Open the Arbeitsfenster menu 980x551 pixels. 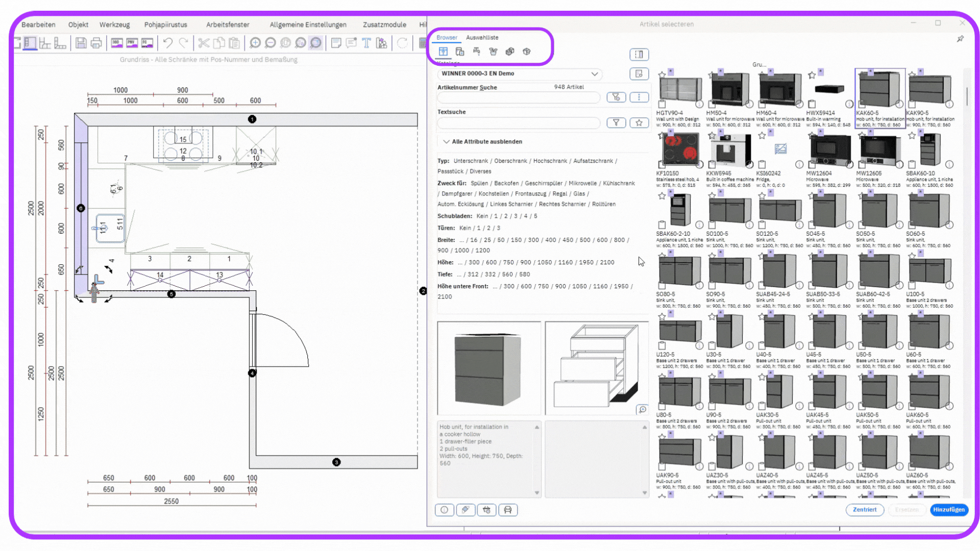228,24
